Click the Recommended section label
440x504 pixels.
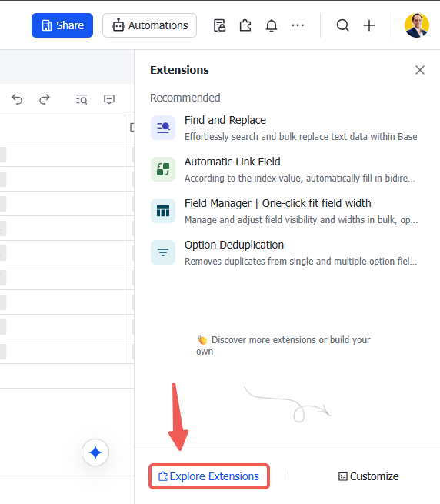[x=185, y=98]
